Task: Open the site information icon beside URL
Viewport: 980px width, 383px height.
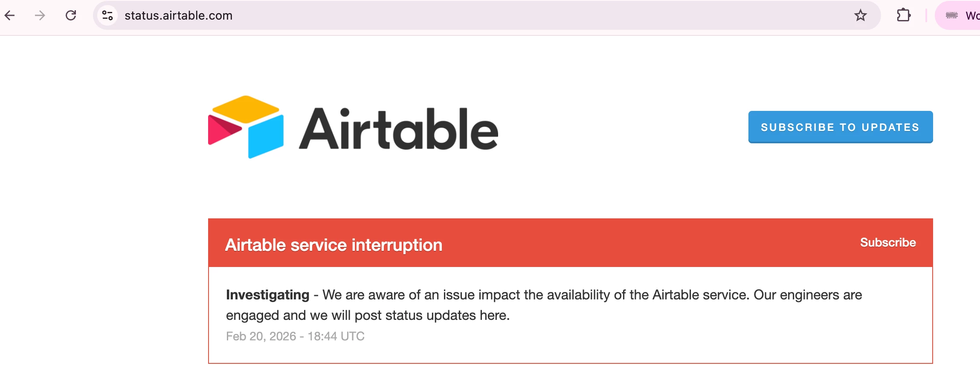Action: [107, 16]
